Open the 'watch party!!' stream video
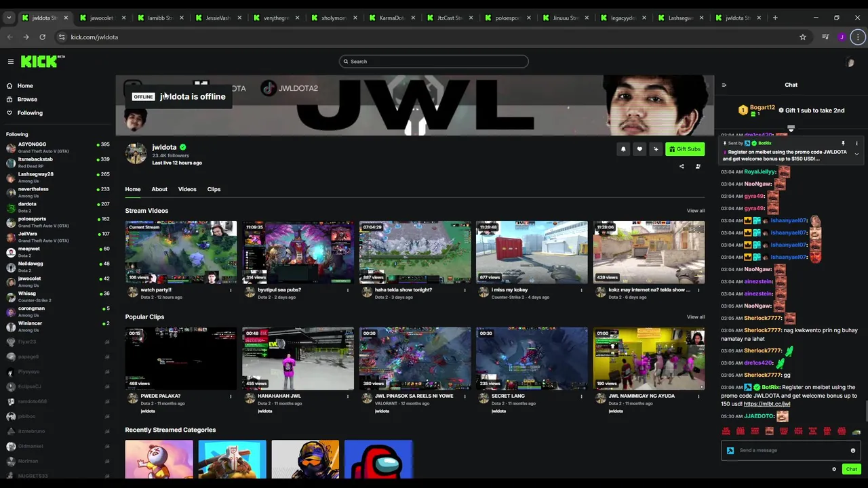 pos(181,252)
